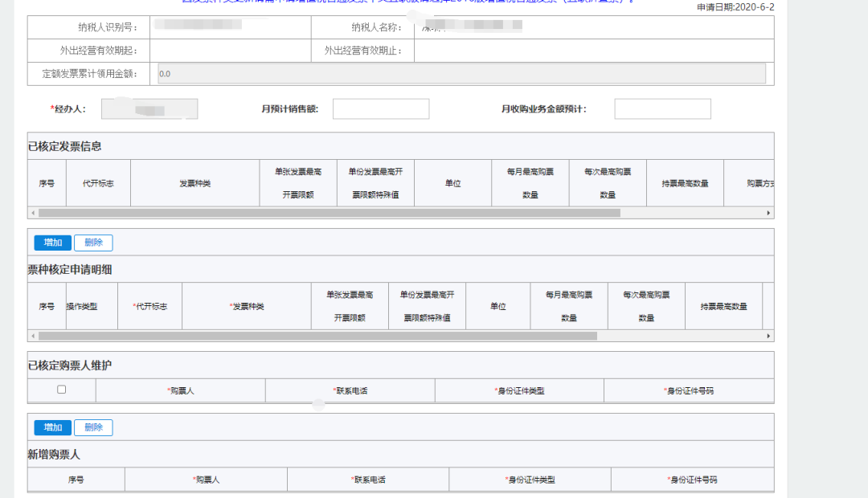Screen dimensions: 868x498
Task: Tick the checkbox in 已核定购票人维护 header
Action: [x=61, y=390]
